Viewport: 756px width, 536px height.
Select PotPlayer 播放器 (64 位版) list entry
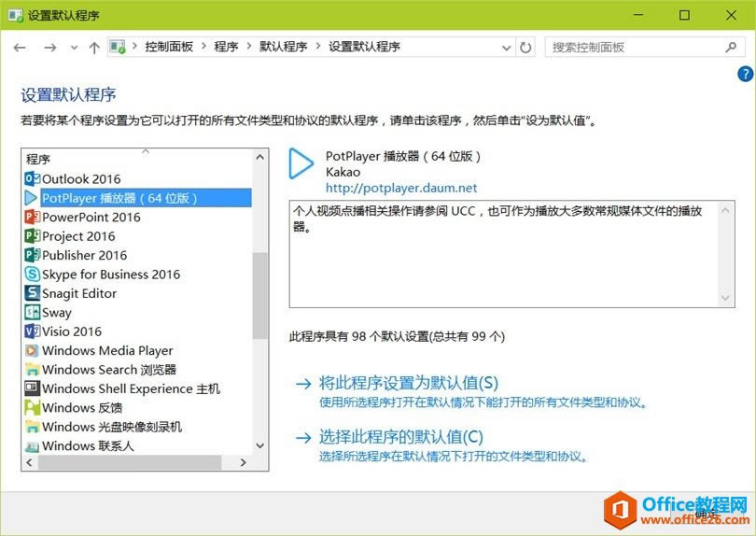pyautogui.click(x=147, y=198)
